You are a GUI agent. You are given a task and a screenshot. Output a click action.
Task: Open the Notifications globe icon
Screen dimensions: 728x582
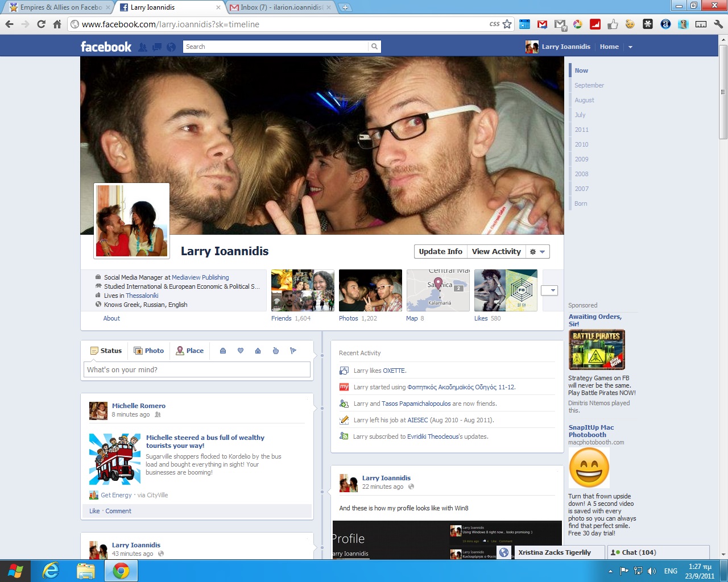point(171,47)
